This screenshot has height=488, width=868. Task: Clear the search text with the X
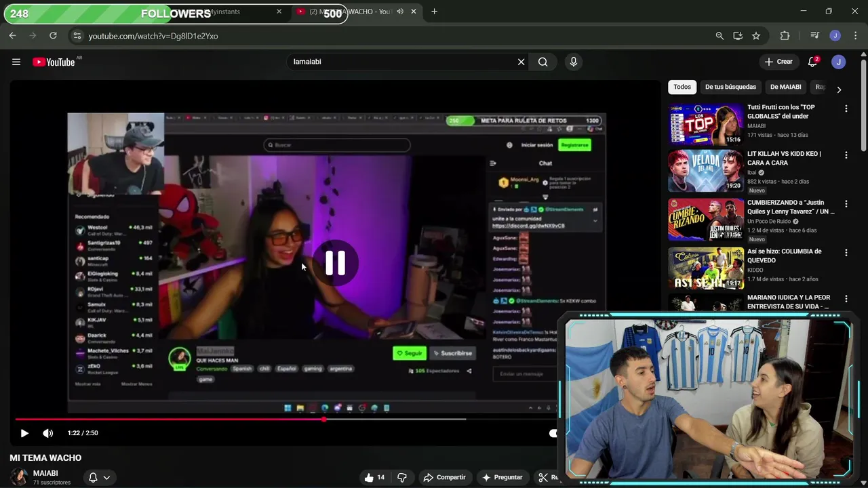[x=521, y=62]
